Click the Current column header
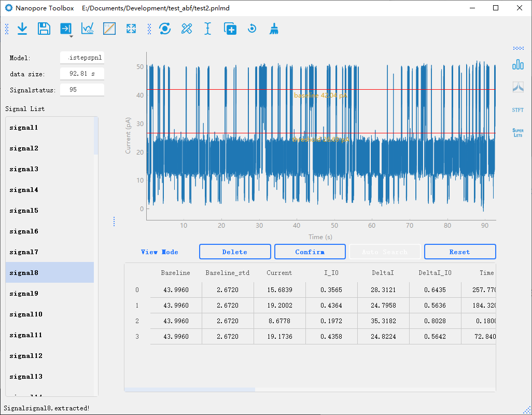The image size is (532, 415). 279,273
